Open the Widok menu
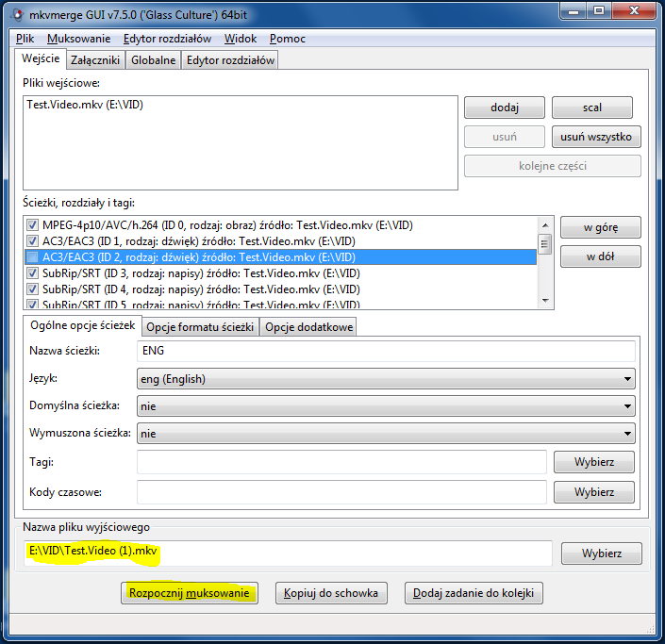The image size is (665, 644). point(241,39)
